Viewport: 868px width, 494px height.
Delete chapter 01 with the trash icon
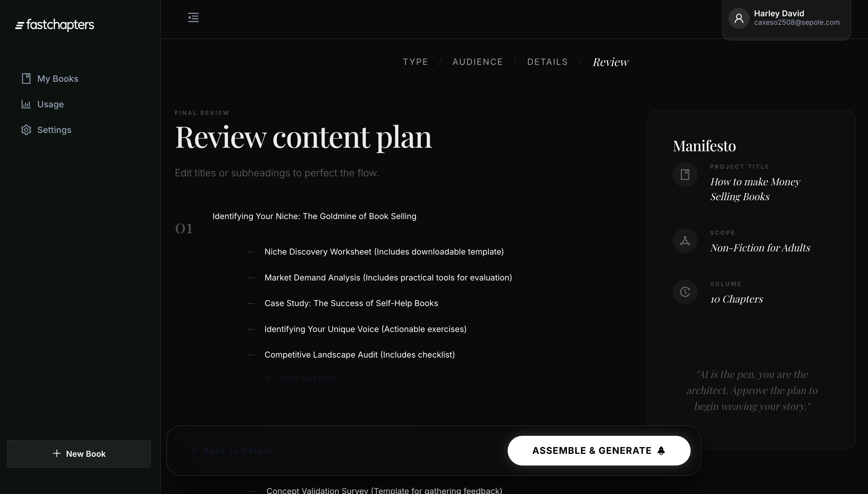click(x=614, y=218)
